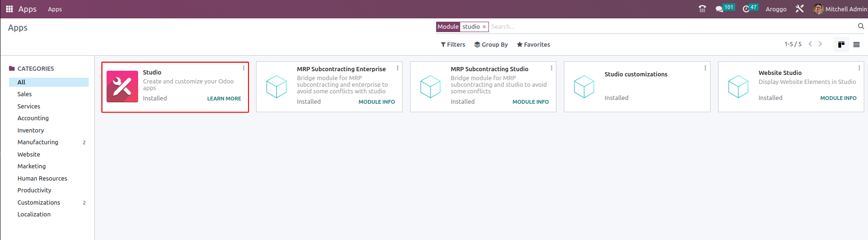Viewport: 868px width, 240px height.
Task: Open Website Studio options menu
Action: click(x=859, y=68)
